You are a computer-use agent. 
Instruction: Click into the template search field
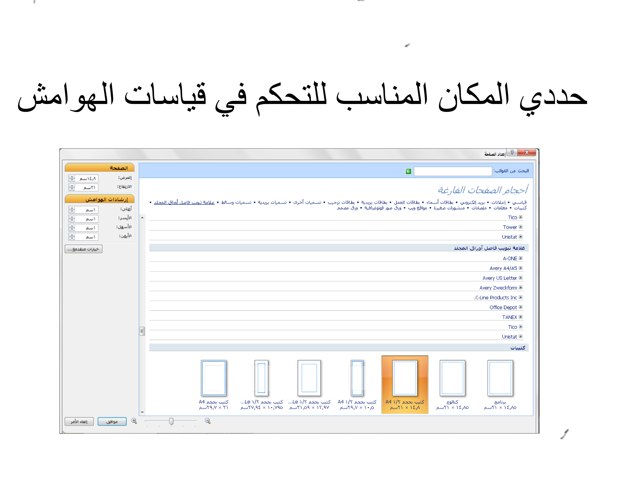[453, 171]
